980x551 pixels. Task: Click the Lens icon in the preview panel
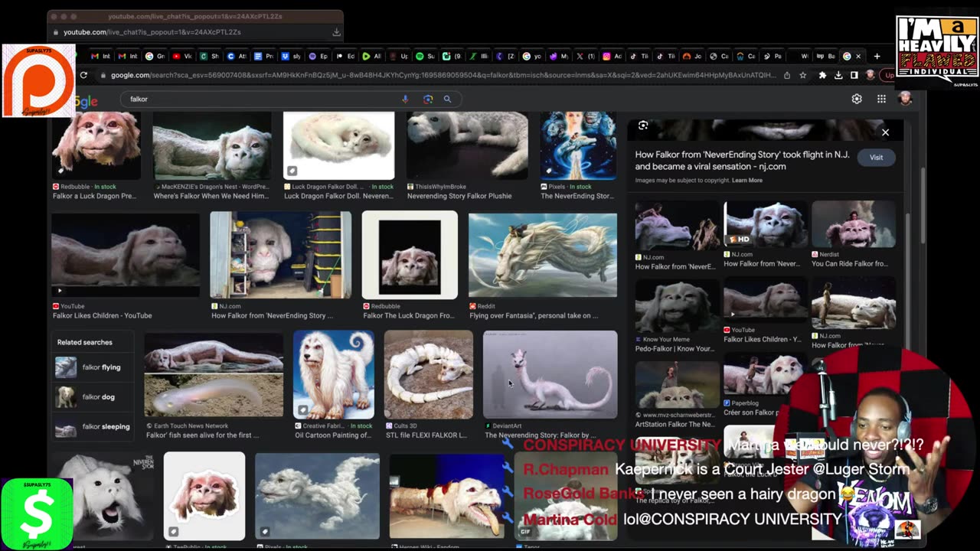643,126
